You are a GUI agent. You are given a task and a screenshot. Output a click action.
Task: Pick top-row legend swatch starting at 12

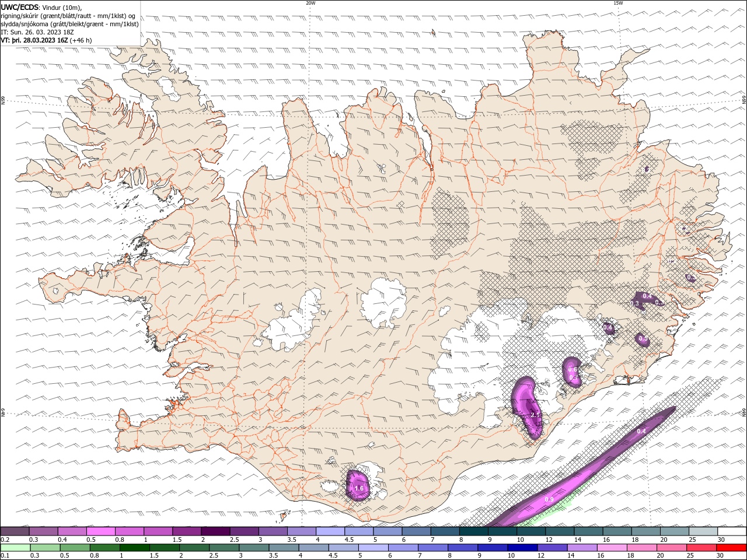tap(560, 531)
